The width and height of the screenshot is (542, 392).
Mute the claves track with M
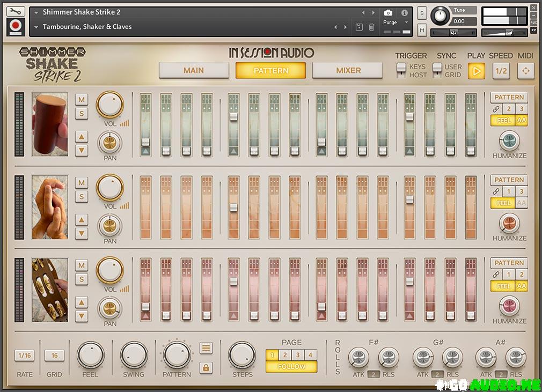[82, 100]
